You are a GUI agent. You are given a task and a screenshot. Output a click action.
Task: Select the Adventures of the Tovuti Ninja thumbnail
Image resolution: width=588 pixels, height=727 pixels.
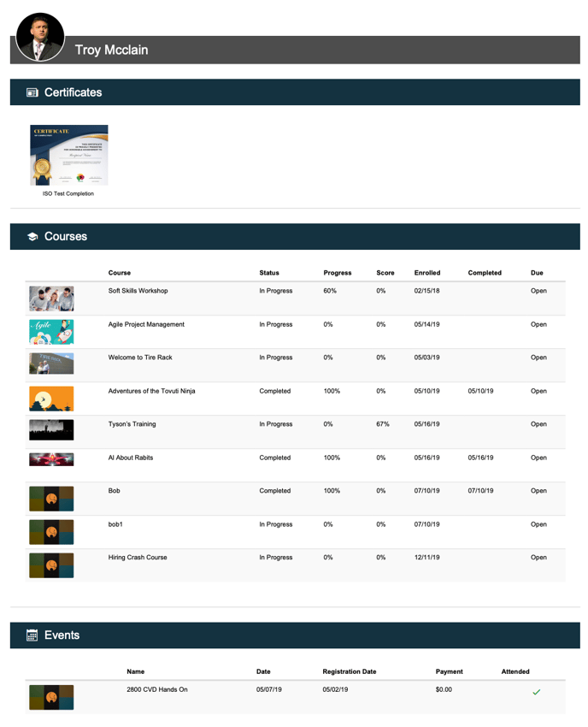[51, 398]
